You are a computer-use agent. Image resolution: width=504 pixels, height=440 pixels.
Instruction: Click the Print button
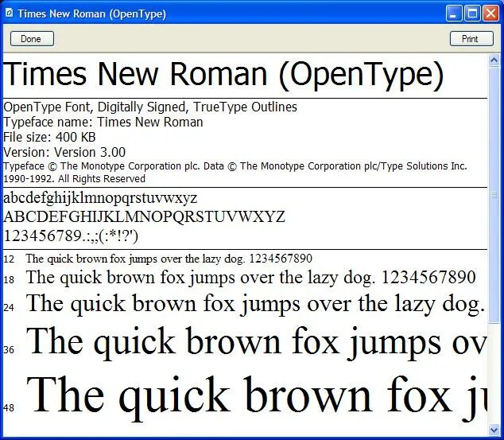click(x=471, y=39)
